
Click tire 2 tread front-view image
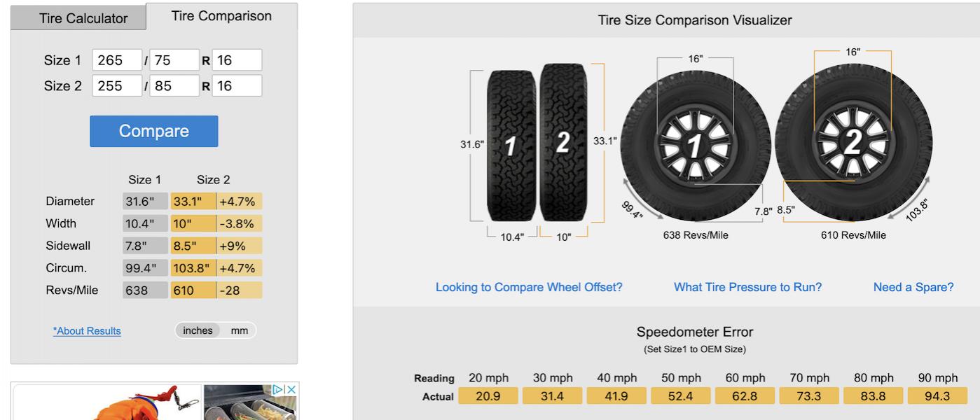coord(563,142)
